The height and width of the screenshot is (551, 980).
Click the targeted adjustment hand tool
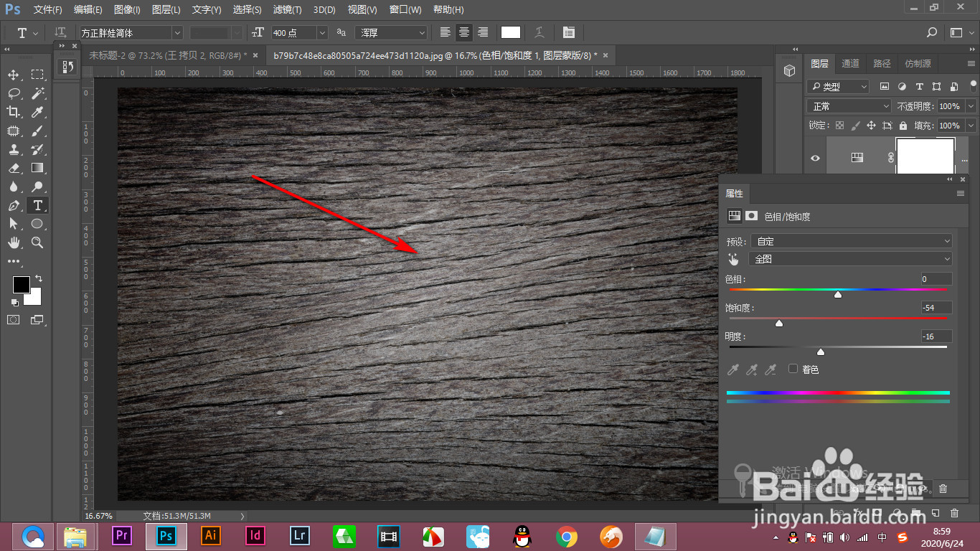[x=733, y=259]
